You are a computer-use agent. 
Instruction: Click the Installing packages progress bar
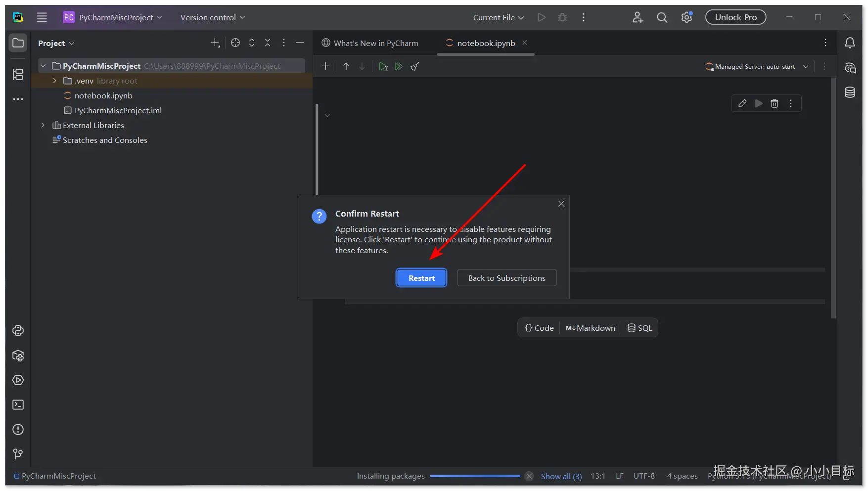(475, 476)
